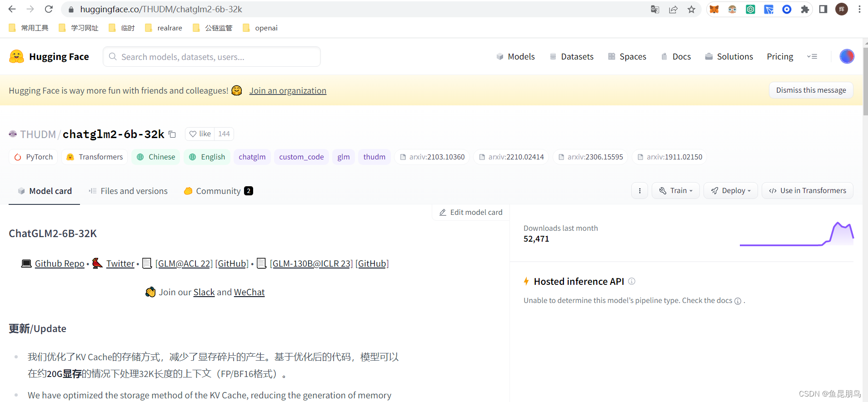The width and height of the screenshot is (868, 402).
Task: Click info icon next to Hosted inference API
Action: 632,281
